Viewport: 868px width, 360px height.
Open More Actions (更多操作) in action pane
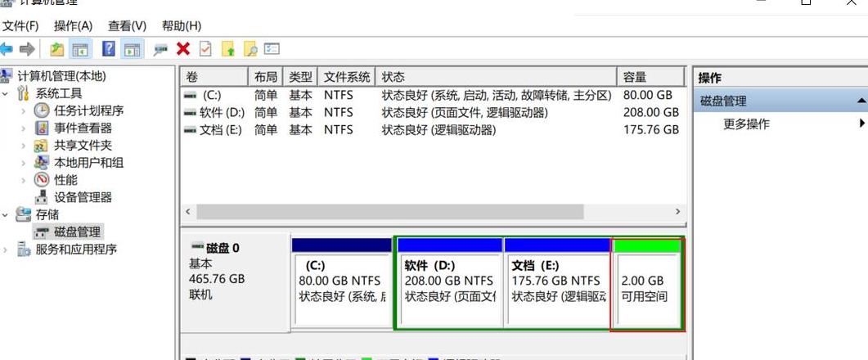pos(746,124)
